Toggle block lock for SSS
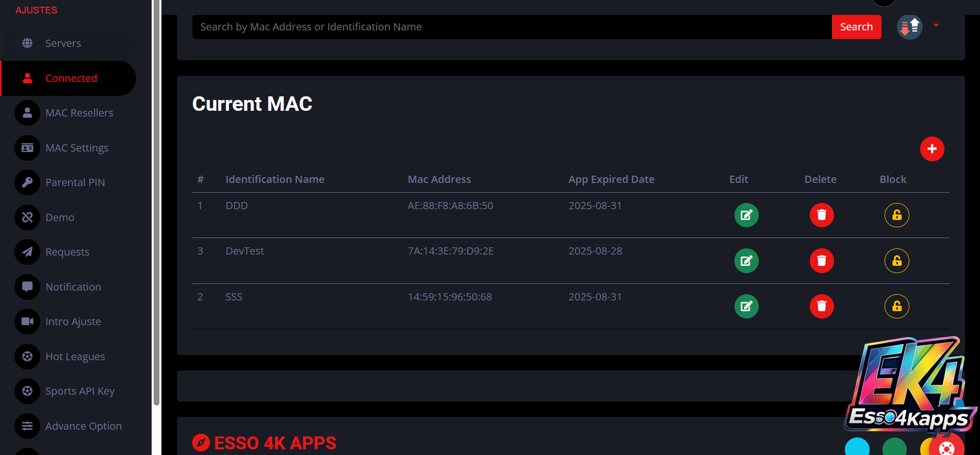This screenshot has height=455, width=980. tap(896, 306)
